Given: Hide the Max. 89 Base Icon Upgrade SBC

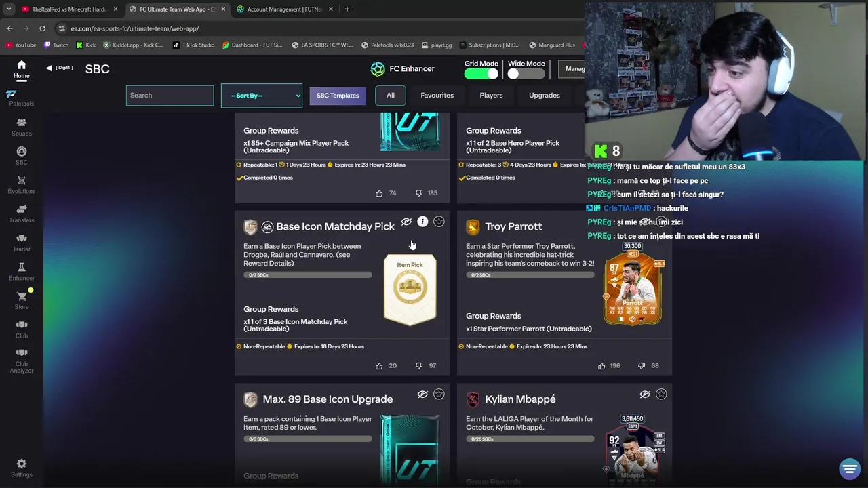Looking at the screenshot, I should click(422, 394).
